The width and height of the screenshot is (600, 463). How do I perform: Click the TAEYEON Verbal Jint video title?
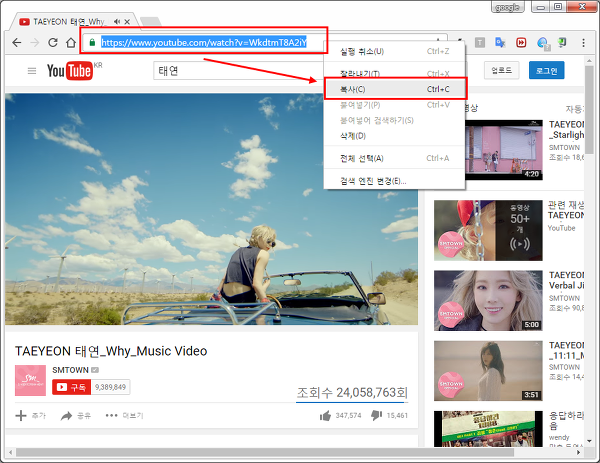point(566,280)
